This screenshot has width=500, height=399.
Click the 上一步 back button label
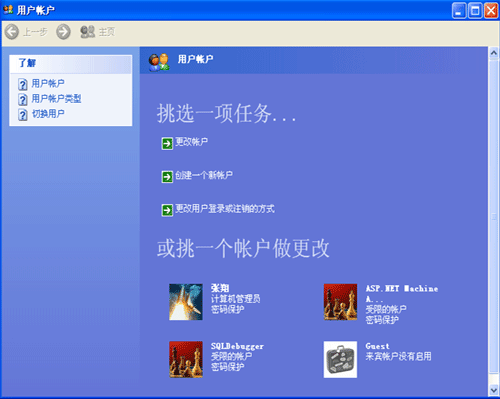[35, 32]
